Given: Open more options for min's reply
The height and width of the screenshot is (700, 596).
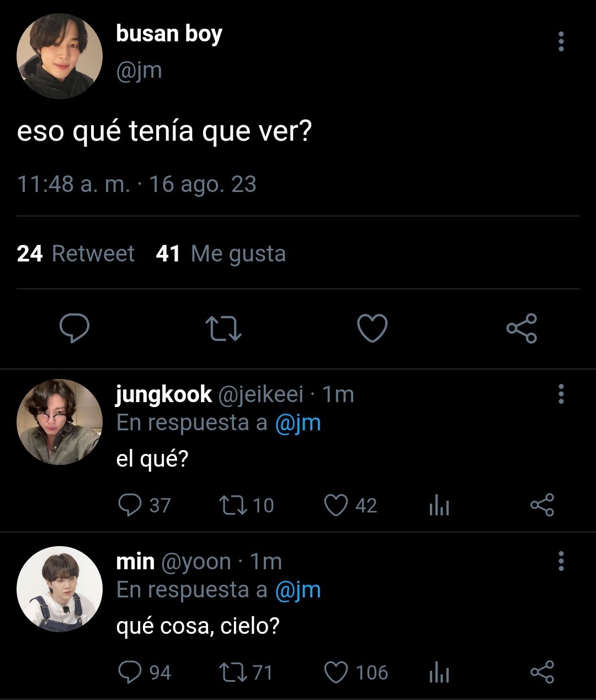Looking at the screenshot, I should coord(561,560).
